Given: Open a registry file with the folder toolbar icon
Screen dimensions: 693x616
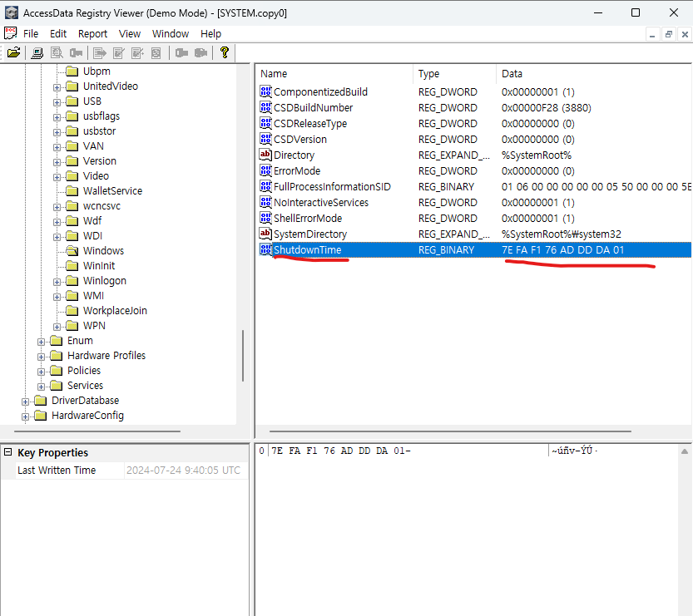Looking at the screenshot, I should (13, 52).
